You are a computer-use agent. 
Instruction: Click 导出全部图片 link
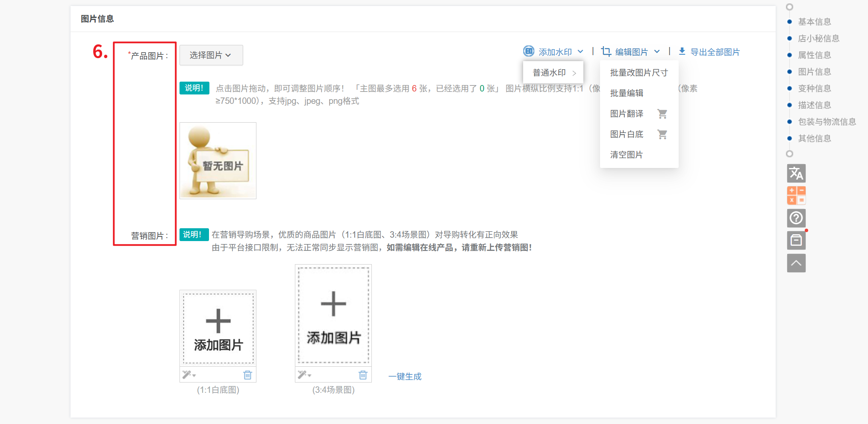pos(709,52)
